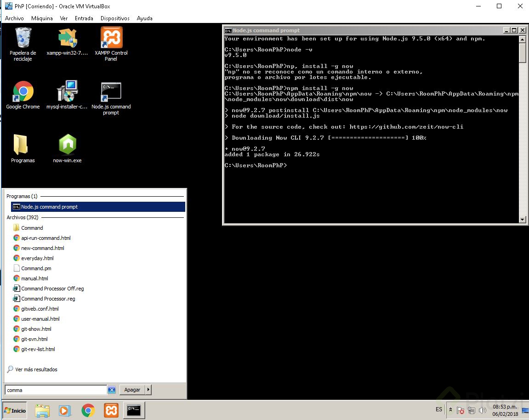Switch to command prompt taskbar button
This screenshot has height=420, width=529.
click(x=134, y=410)
